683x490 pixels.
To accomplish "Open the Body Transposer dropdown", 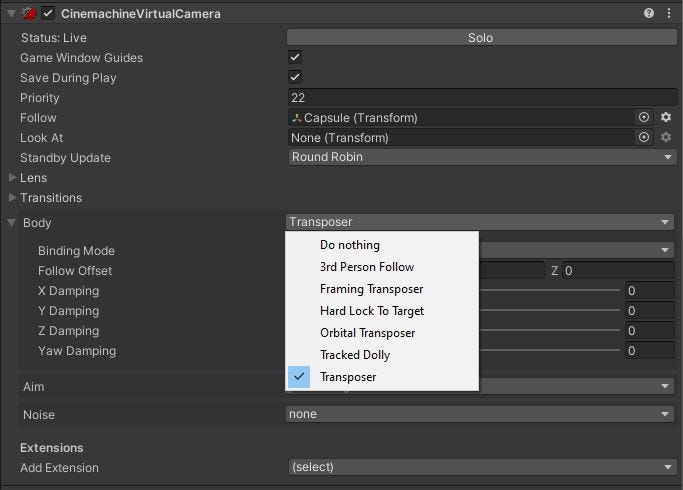I will point(480,222).
